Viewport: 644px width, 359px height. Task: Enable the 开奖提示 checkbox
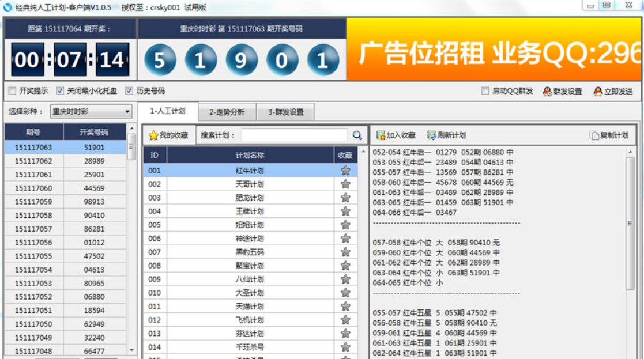click(12, 91)
